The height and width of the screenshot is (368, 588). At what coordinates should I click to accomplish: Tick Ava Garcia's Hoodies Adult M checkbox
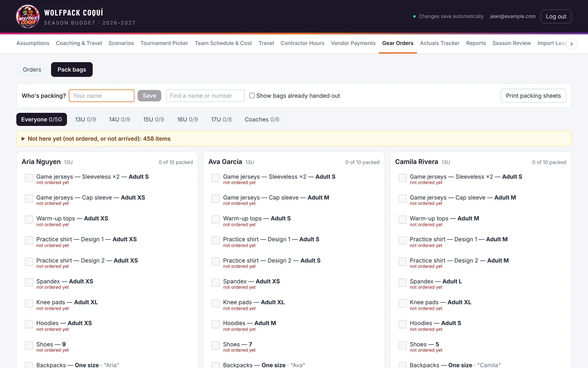[216, 324]
